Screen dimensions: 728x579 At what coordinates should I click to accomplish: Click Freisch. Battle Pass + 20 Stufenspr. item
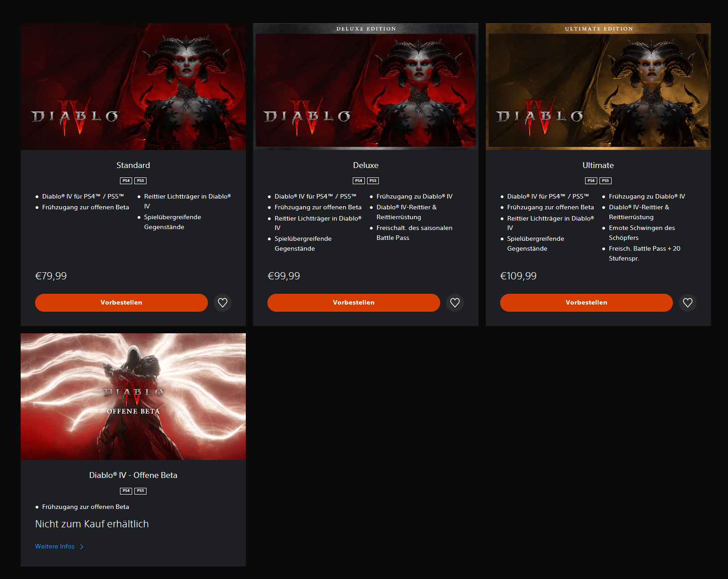pyautogui.click(x=644, y=253)
